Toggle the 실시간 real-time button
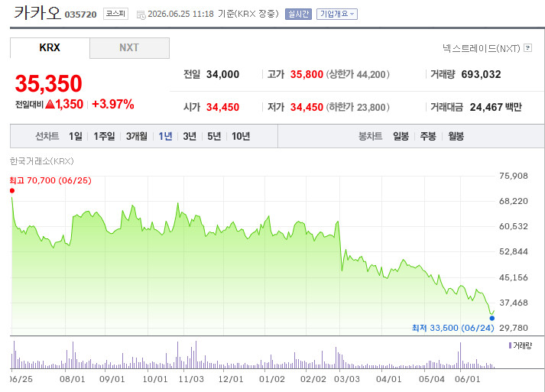 coord(298,14)
